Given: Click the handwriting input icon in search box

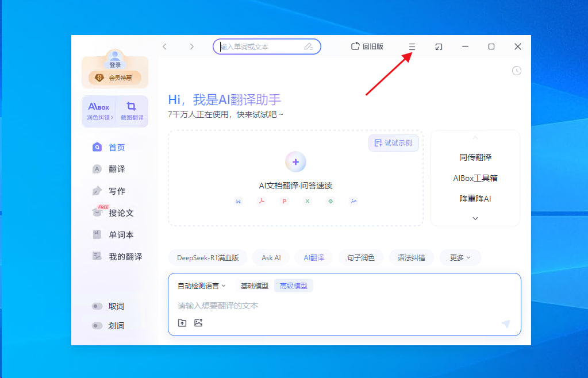Looking at the screenshot, I should (x=309, y=47).
